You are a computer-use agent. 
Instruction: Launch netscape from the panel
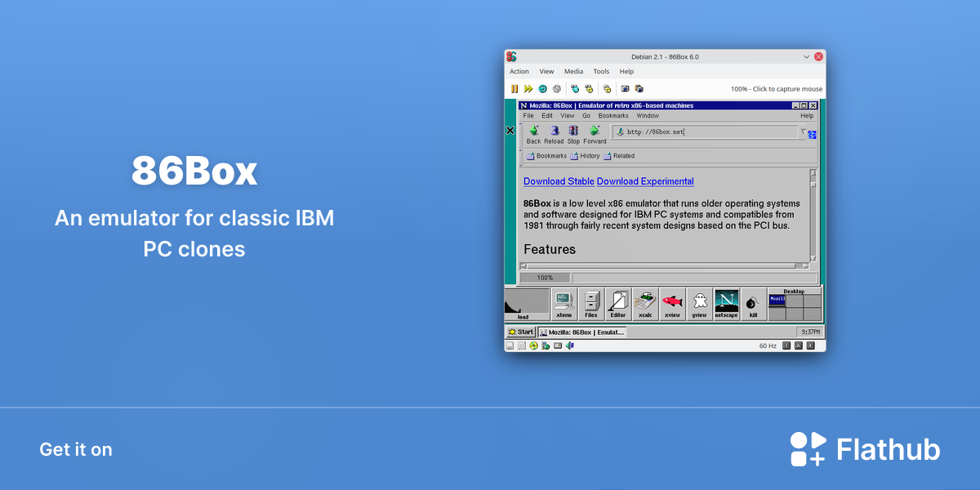tap(726, 303)
